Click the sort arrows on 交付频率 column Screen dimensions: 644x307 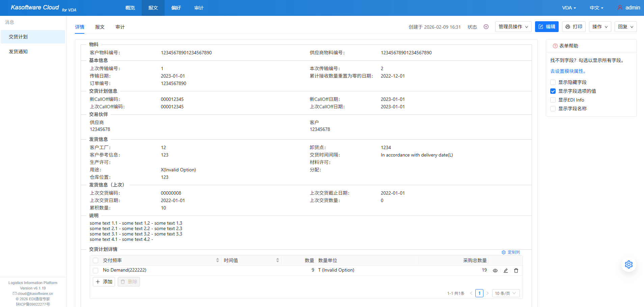pyautogui.click(x=217, y=260)
